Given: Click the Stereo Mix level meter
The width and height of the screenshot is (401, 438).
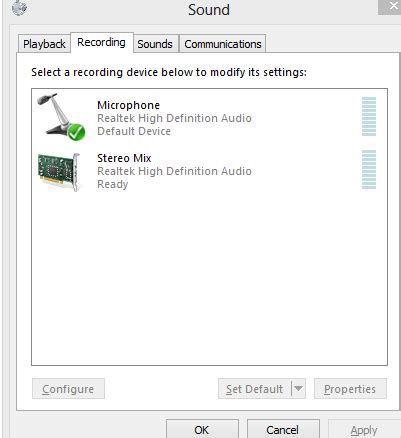Looking at the screenshot, I should click(x=369, y=169).
